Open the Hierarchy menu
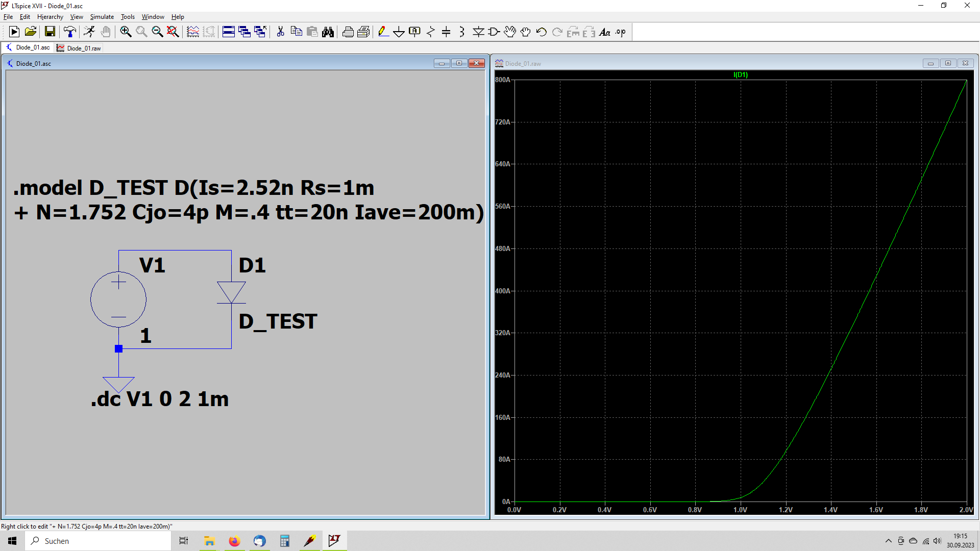The width and height of the screenshot is (980, 551). click(x=50, y=17)
